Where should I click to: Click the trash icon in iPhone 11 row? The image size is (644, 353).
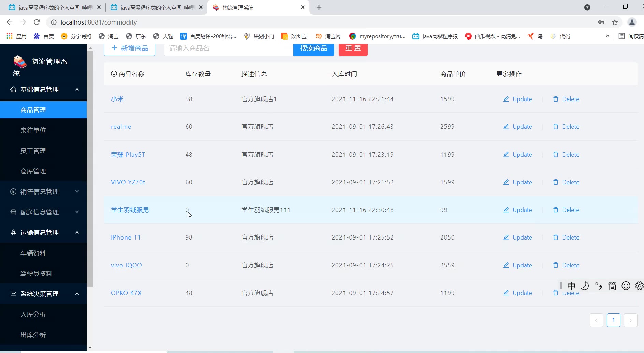point(556,237)
